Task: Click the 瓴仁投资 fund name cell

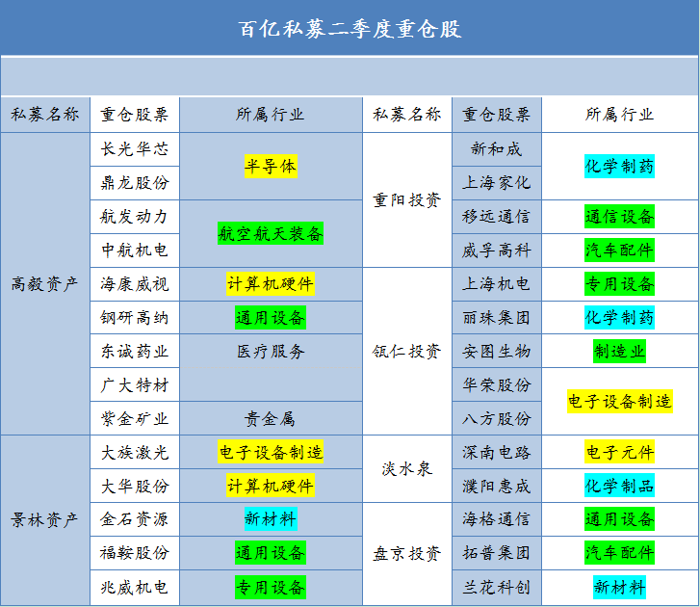Action: click(407, 351)
